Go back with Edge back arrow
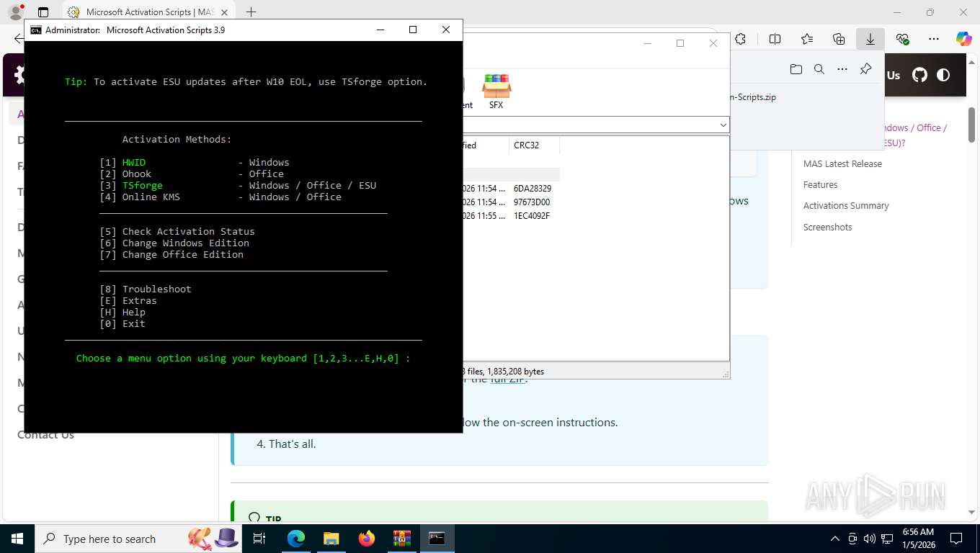 (18, 39)
